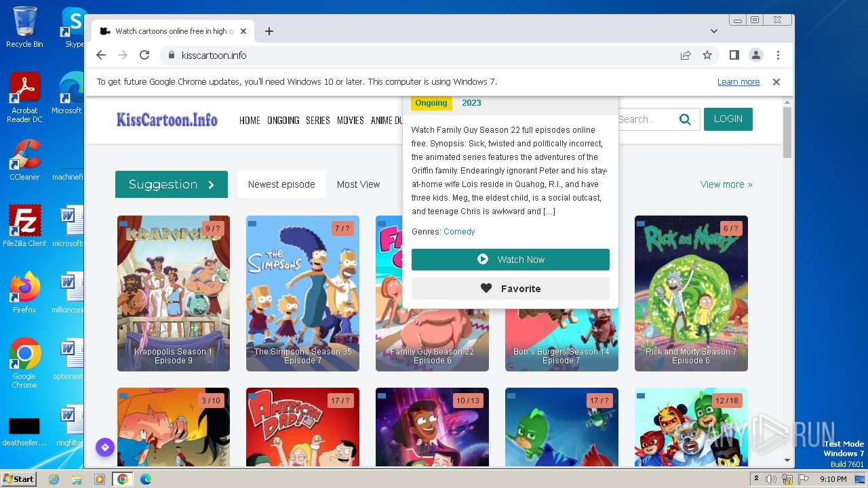The width and height of the screenshot is (868, 488).
Task: Open Chrome side panel icon
Action: click(x=734, y=56)
